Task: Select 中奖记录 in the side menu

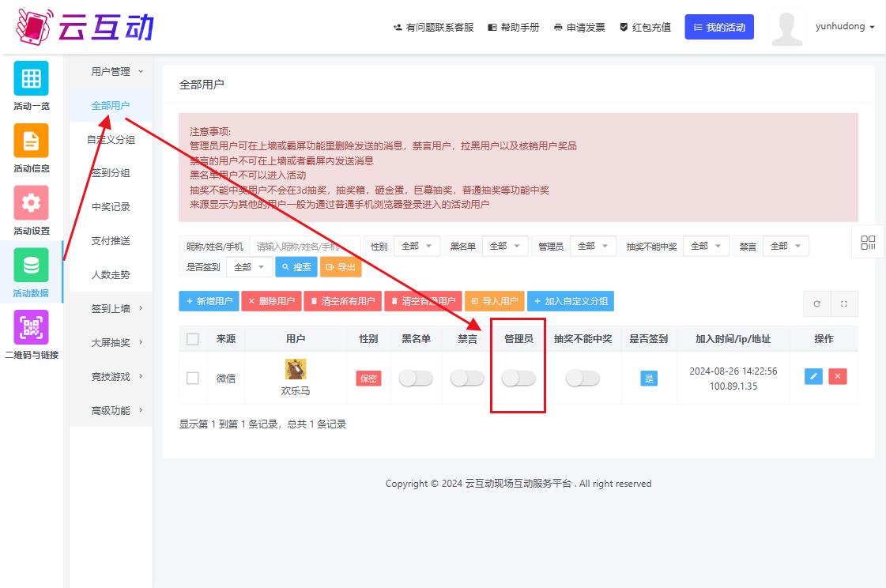Action: click(x=111, y=207)
